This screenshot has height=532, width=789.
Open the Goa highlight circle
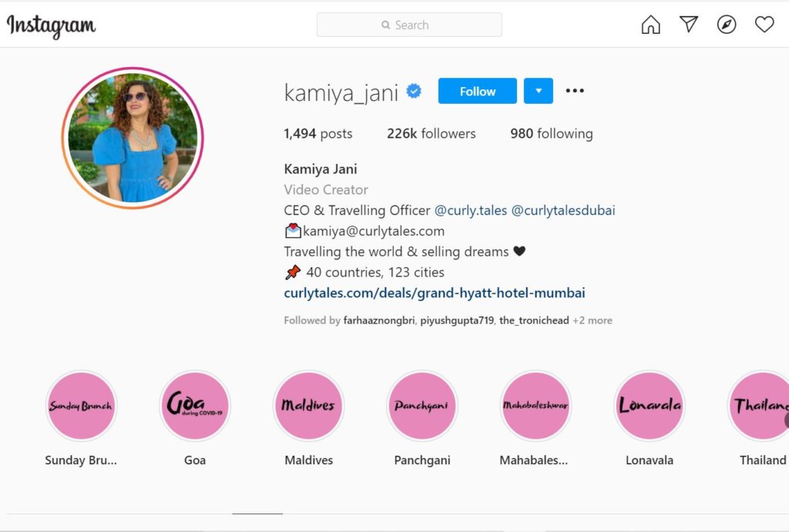tap(195, 406)
